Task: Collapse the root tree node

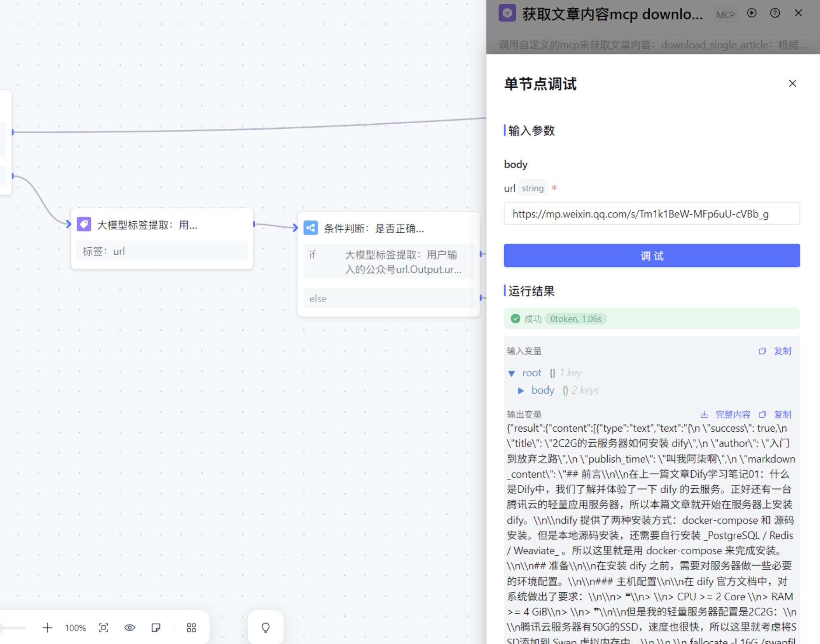Action: point(512,373)
